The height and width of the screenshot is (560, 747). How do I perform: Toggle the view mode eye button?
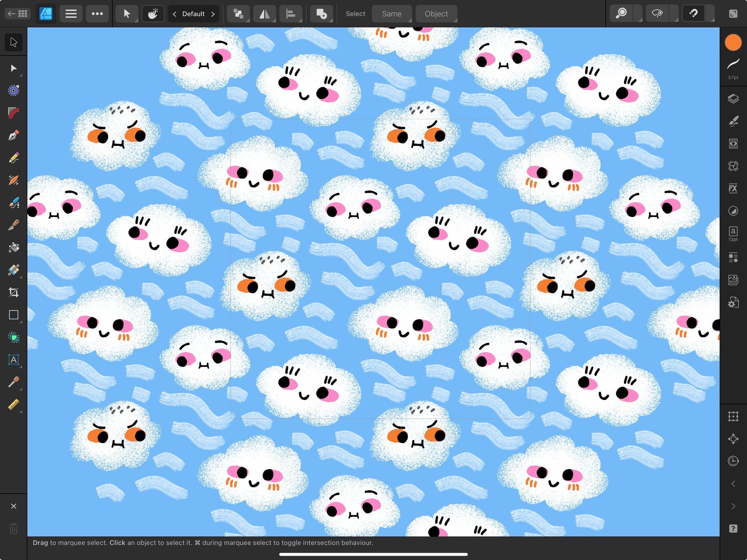click(x=658, y=14)
